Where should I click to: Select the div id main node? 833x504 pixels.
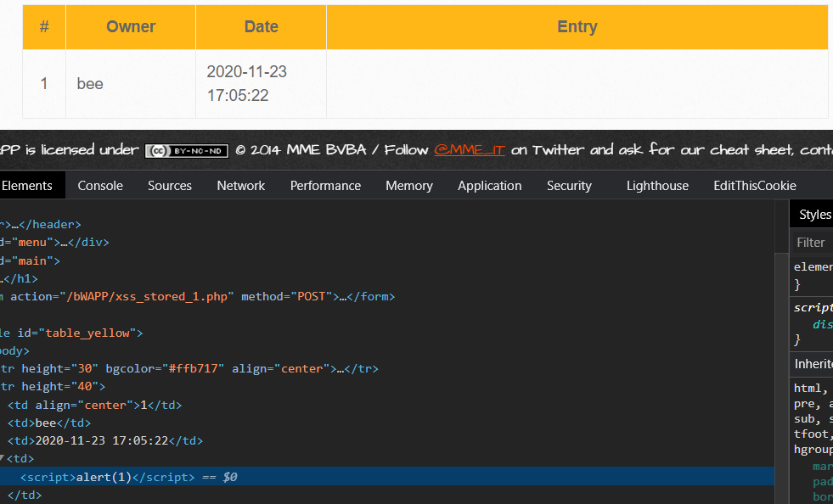30,260
